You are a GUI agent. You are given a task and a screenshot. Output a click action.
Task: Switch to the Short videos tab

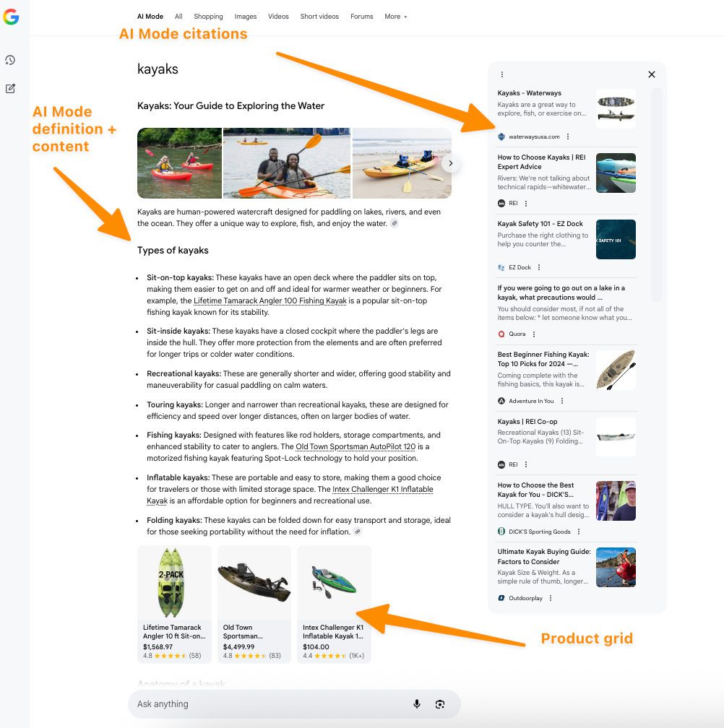click(x=319, y=17)
